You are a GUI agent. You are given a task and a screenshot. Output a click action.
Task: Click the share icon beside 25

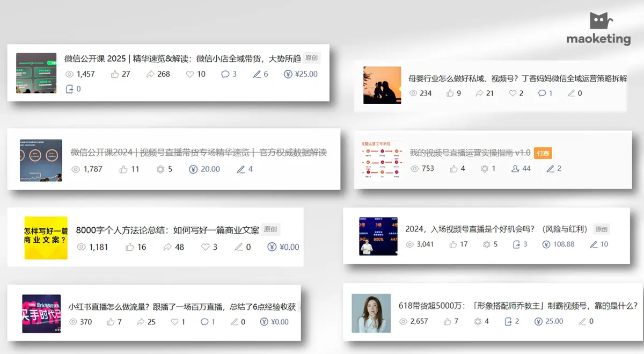coord(141,322)
